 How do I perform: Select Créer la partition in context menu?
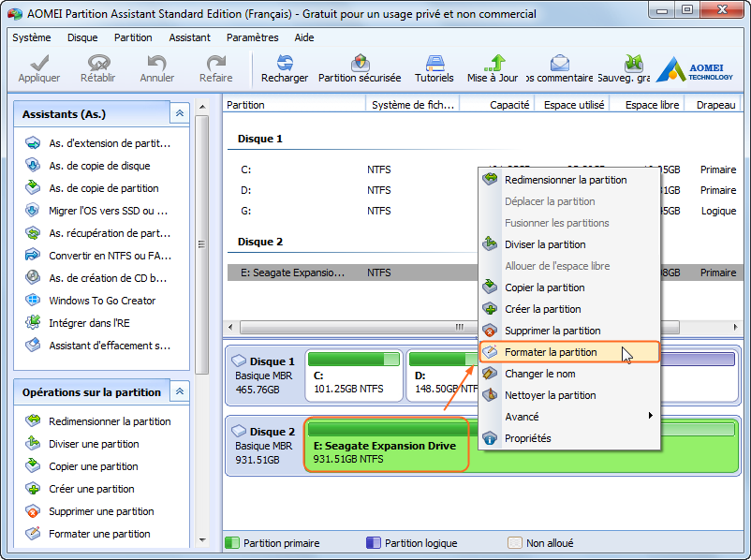point(569,309)
